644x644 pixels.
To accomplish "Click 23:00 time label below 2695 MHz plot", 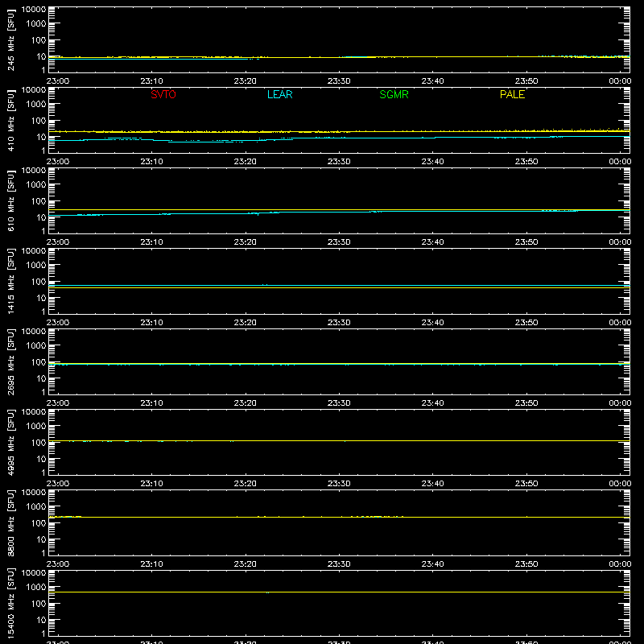I will (x=58, y=403).
